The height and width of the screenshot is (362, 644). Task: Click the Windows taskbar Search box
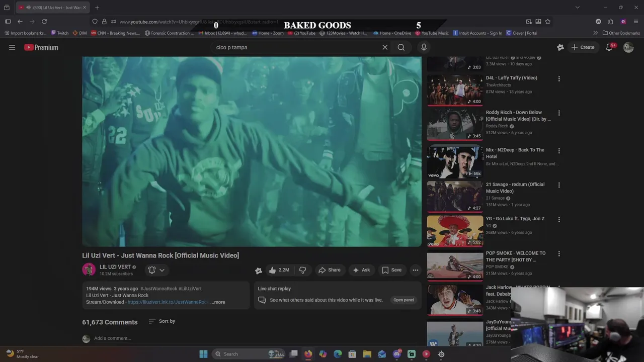point(249,354)
